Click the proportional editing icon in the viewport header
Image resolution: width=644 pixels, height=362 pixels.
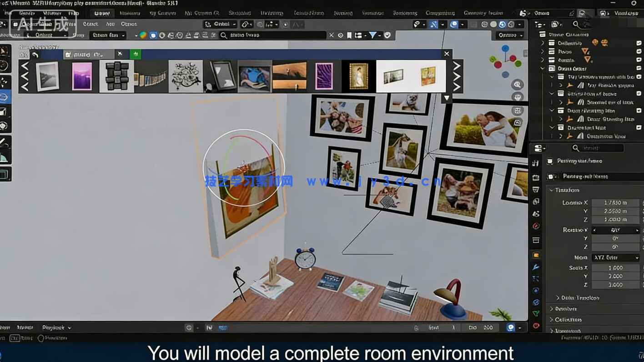point(453,25)
